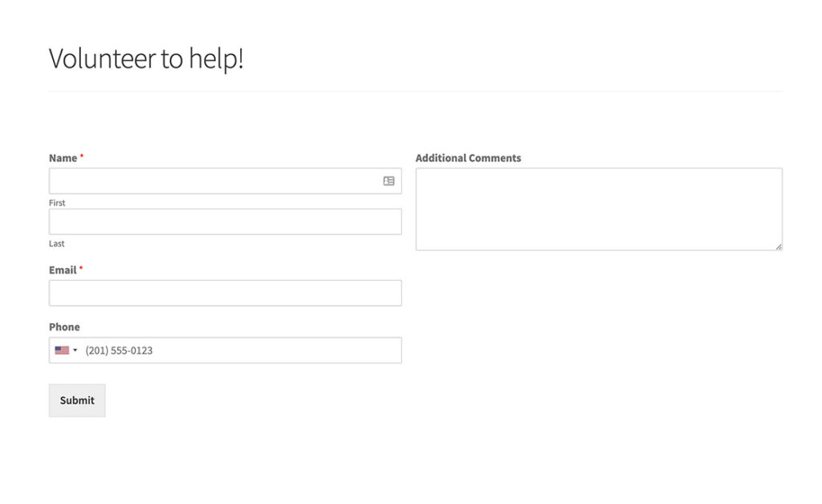Click the phone number input box

(x=241, y=351)
